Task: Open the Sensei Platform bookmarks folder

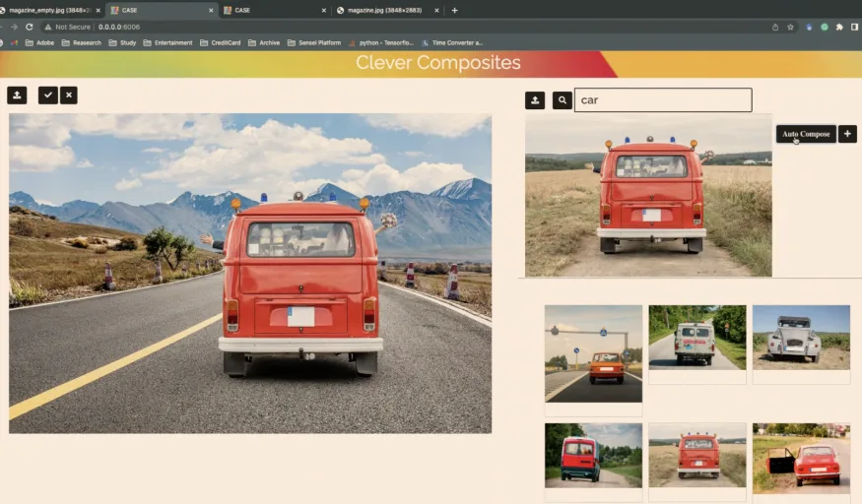Action: [314, 42]
